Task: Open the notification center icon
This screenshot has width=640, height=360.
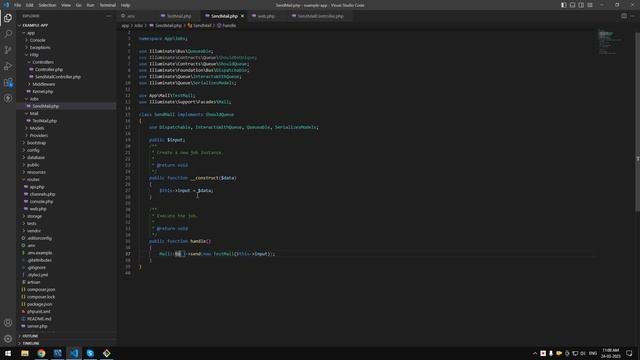Action: [x=629, y=353]
